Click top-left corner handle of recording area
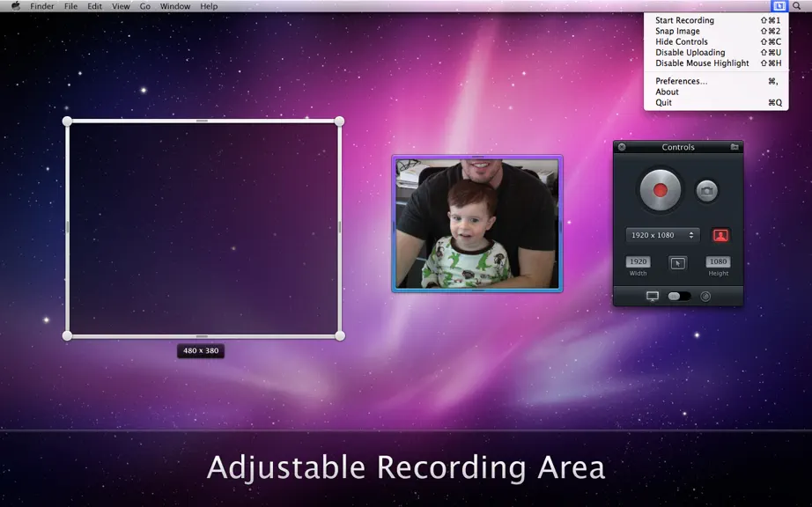The width and height of the screenshot is (812, 507). (x=67, y=121)
